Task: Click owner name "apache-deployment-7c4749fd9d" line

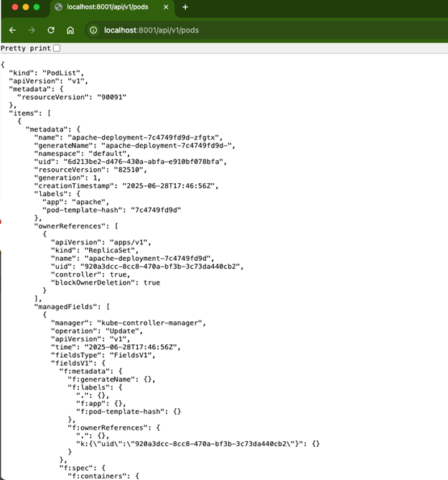Action: coord(132,259)
